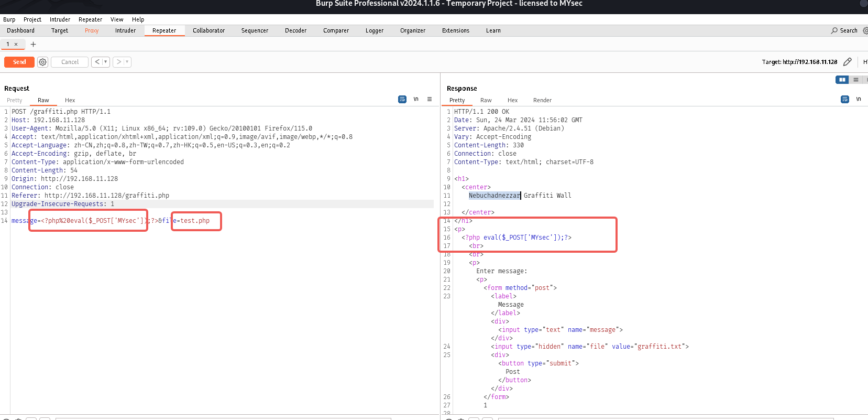Switch to the Target tab
Image resolution: width=868 pixels, height=420 pixels.
(60, 30)
